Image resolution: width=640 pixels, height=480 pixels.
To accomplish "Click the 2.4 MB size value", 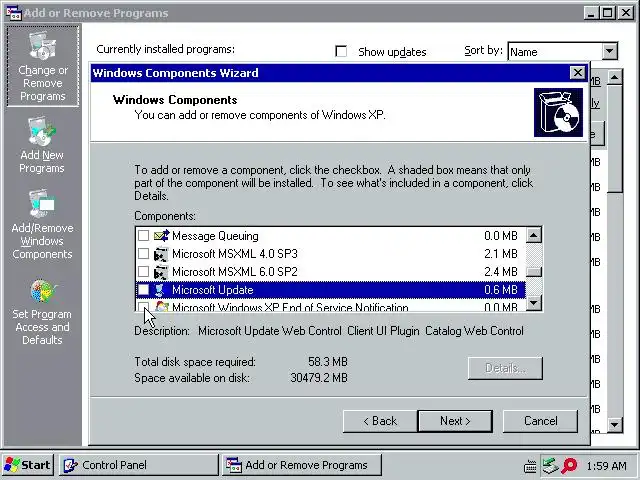I will (x=501, y=272).
